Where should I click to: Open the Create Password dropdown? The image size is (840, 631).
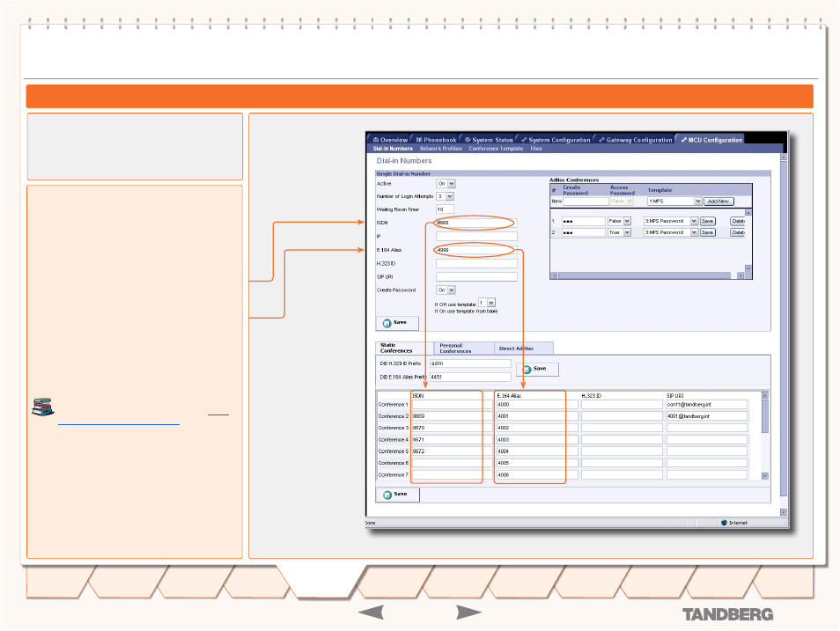tap(446, 290)
